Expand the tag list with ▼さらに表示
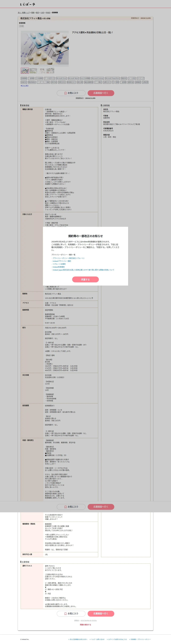 (25, 86)
